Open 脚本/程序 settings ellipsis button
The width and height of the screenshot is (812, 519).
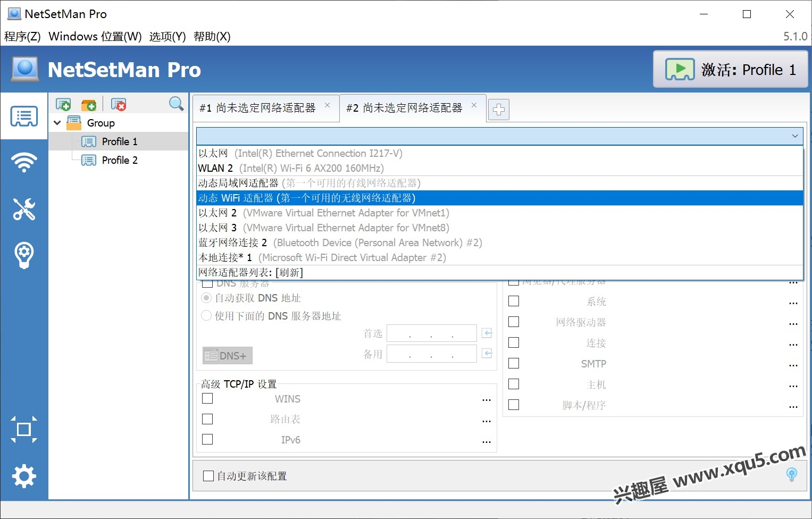793,406
